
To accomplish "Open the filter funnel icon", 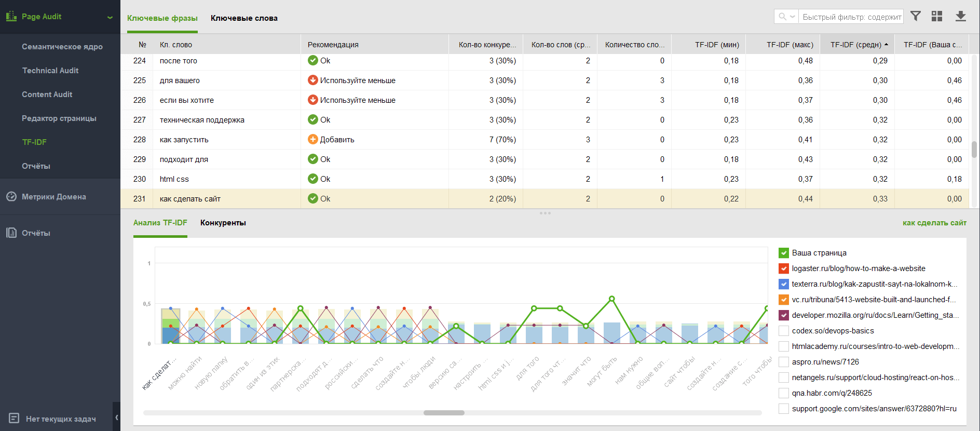I will tap(916, 16).
